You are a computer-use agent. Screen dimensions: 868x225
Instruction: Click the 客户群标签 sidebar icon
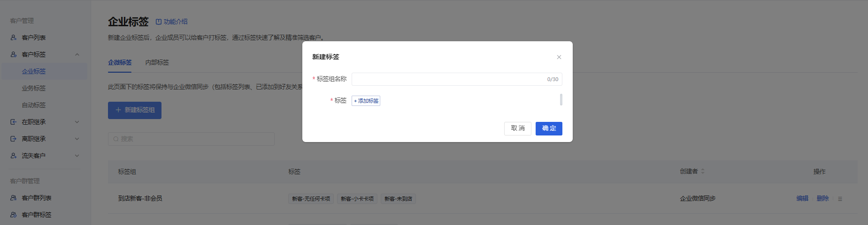click(x=14, y=215)
